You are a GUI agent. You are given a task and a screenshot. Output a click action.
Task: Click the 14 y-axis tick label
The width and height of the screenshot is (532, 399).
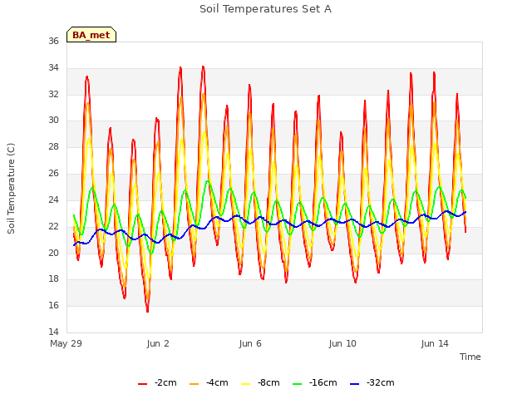[x=53, y=332]
